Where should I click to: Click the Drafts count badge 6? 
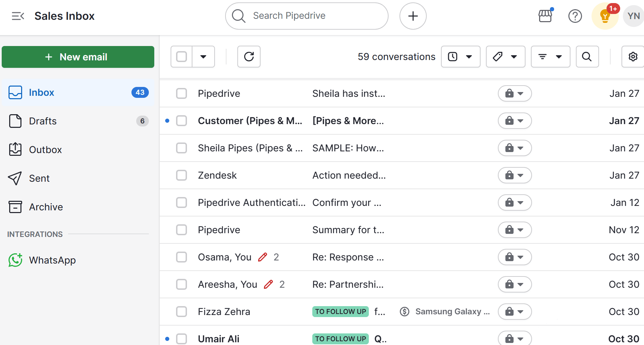[x=142, y=121]
